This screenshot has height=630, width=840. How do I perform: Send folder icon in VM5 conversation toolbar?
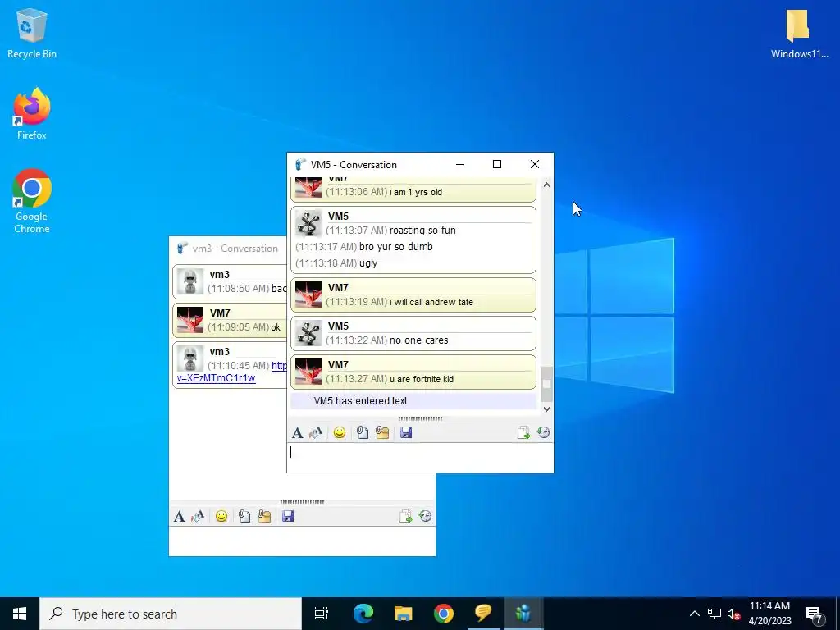[x=382, y=432]
